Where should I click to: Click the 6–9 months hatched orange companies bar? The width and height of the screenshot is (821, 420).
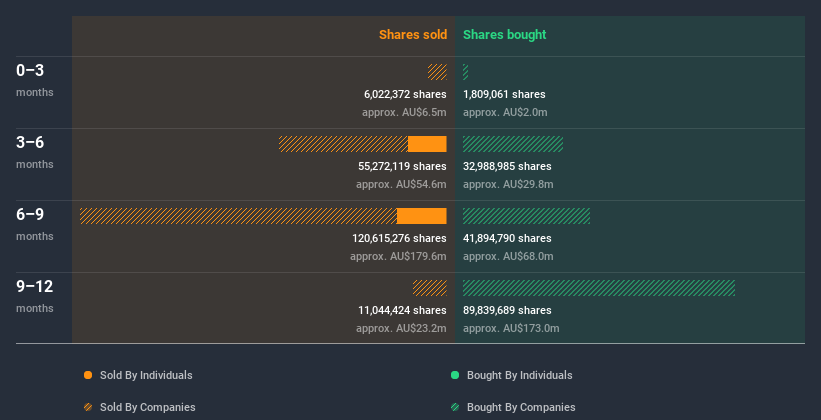click(238, 216)
